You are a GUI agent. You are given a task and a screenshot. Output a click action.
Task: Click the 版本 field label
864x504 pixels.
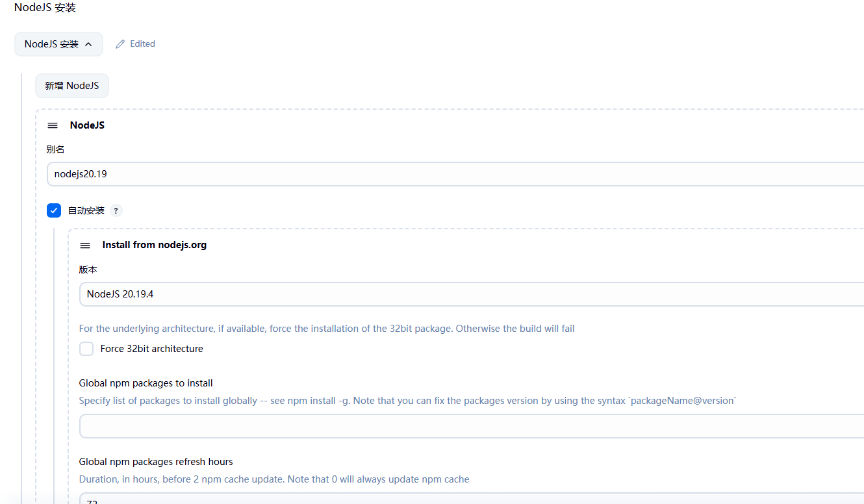pyautogui.click(x=88, y=270)
